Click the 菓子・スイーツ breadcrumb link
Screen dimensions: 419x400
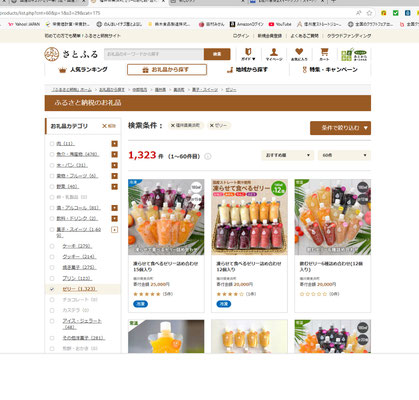[205, 90]
